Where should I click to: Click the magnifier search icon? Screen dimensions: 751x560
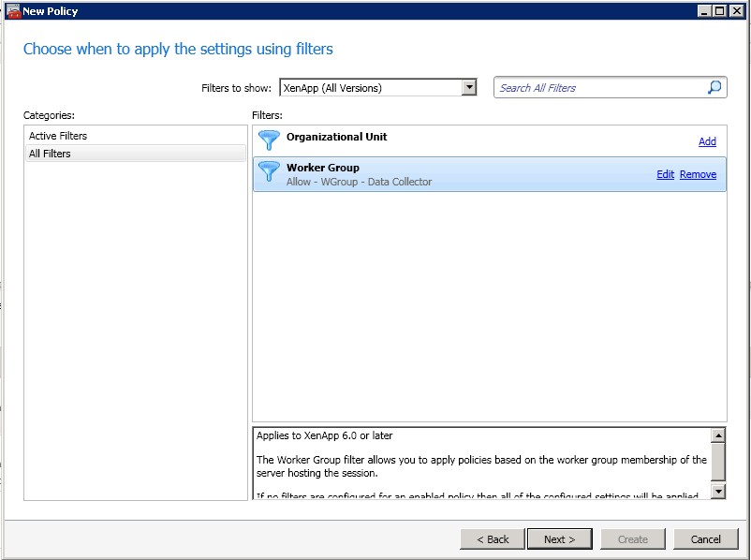click(714, 87)
